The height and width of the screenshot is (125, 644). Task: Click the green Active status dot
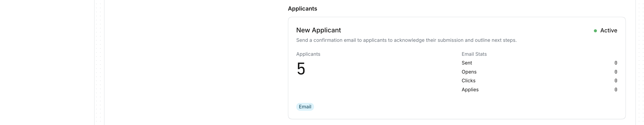click(595, 31)
